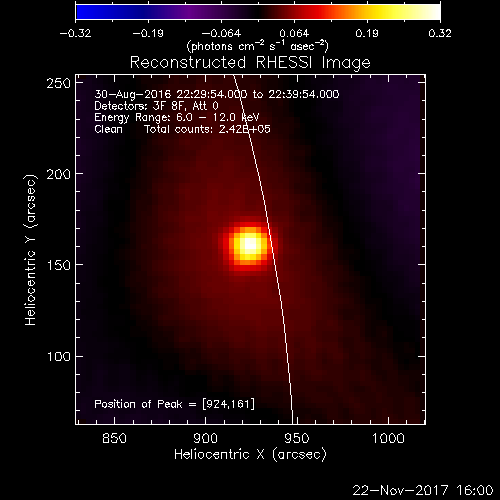Click Y-axis tick label '200'

(59, 174)
